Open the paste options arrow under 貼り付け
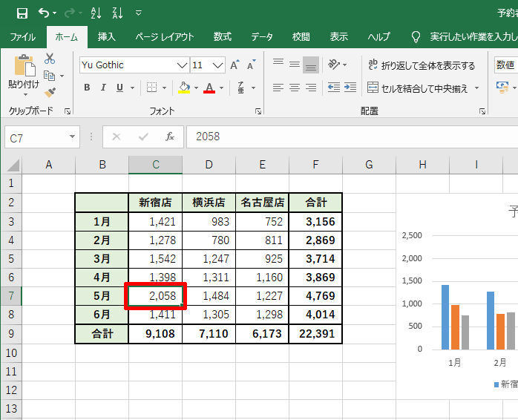The image size is (518, 420). tap(25, 95)
